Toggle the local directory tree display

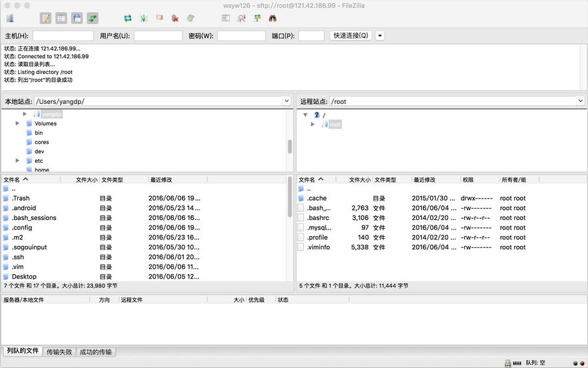click(61, 18)
